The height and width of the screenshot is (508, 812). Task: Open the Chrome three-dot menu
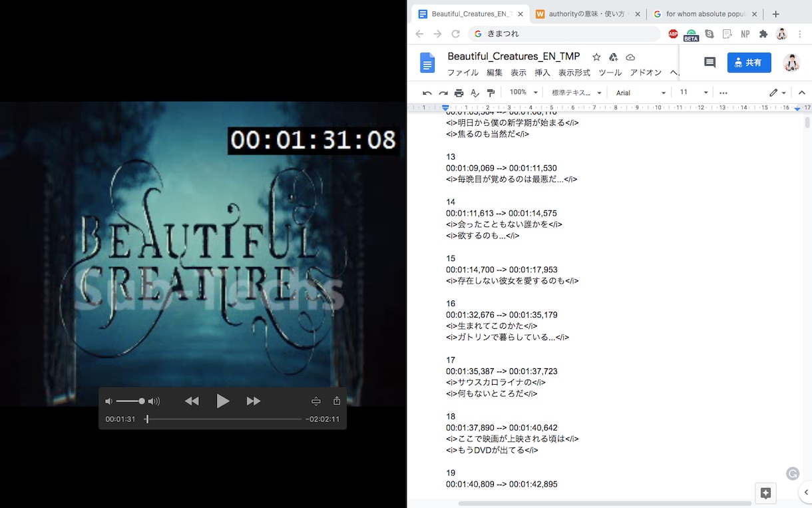coord(800,34)
